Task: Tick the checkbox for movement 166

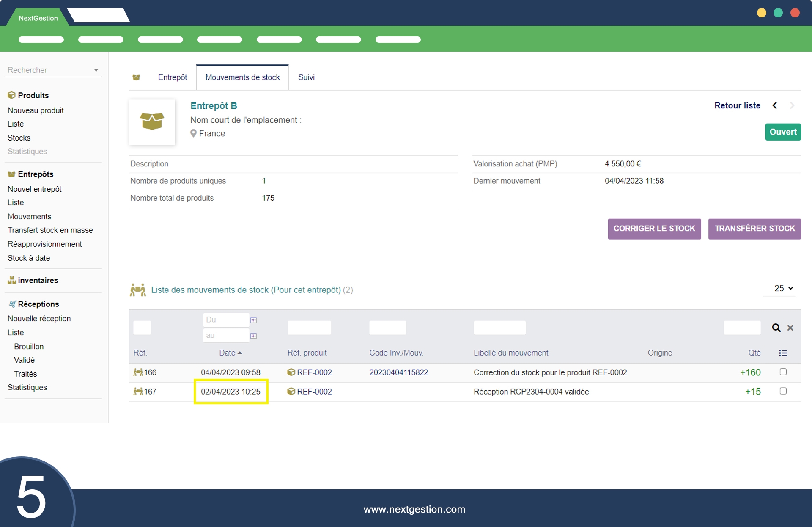Action: [x=783, y=372]
